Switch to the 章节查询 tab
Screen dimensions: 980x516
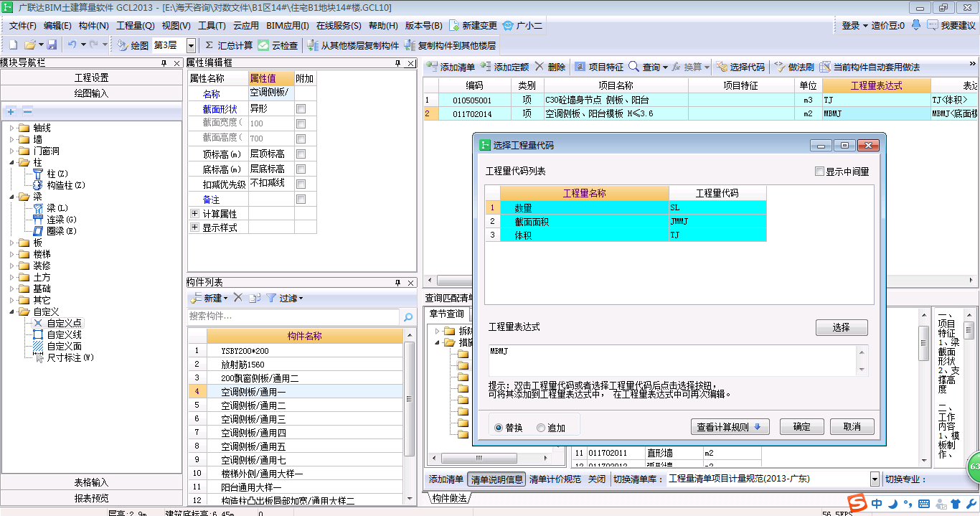447,314
